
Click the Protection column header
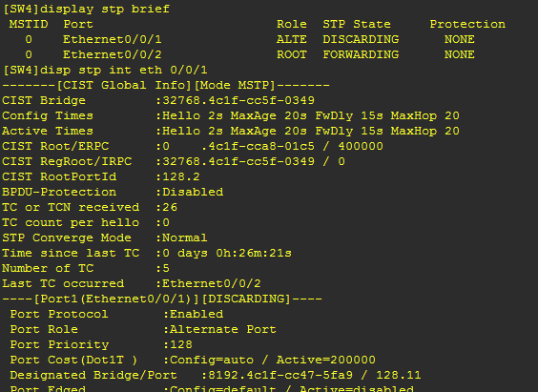click(x=467, y=24)
